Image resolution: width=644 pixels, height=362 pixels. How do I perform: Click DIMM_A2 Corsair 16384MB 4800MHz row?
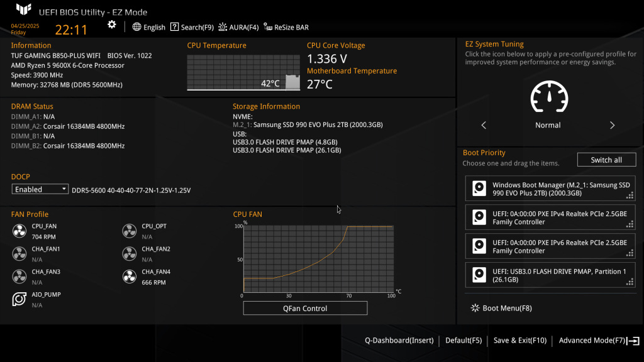point(68,126)
